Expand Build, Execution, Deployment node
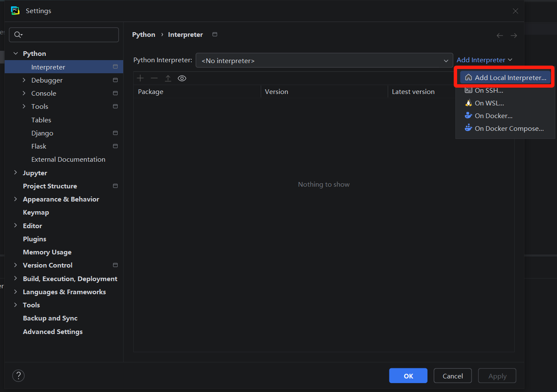Image resolution: width=557 pixels, height=392 pixels. point(16,279)
